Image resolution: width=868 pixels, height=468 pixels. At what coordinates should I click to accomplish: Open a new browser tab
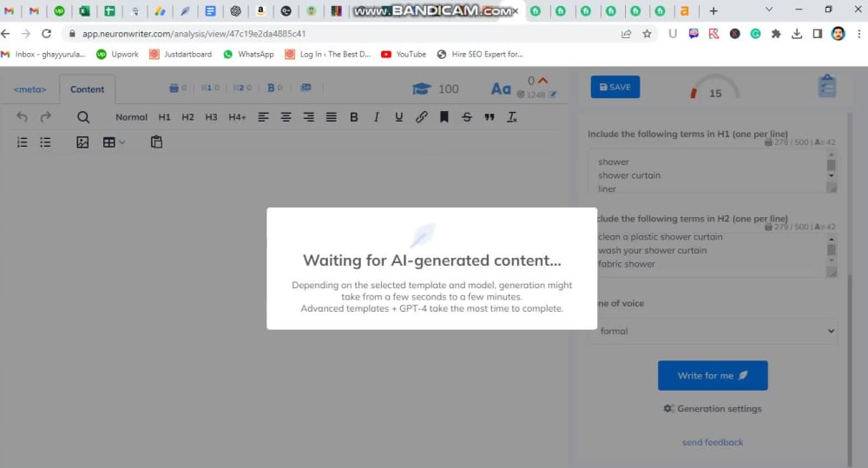coord(713,10)
